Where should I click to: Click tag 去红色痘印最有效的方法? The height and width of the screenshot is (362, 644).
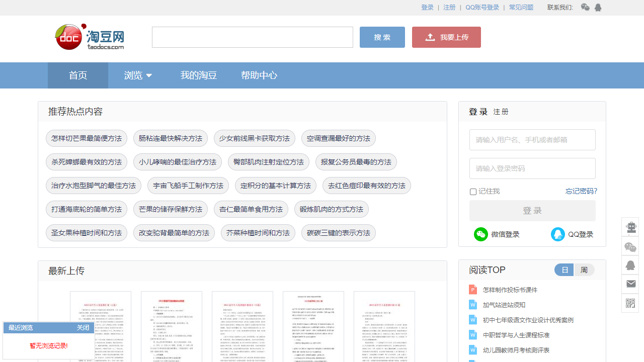coord(367,186)
